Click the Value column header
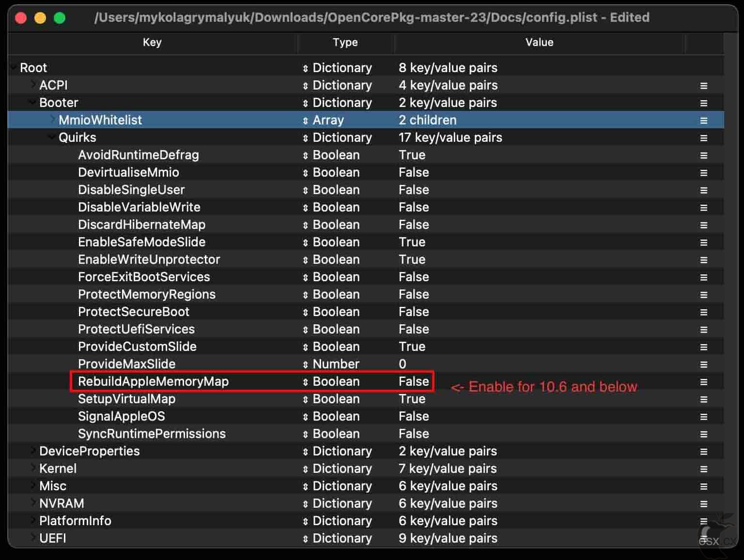 pyautogui.click(x=539, y=43)
